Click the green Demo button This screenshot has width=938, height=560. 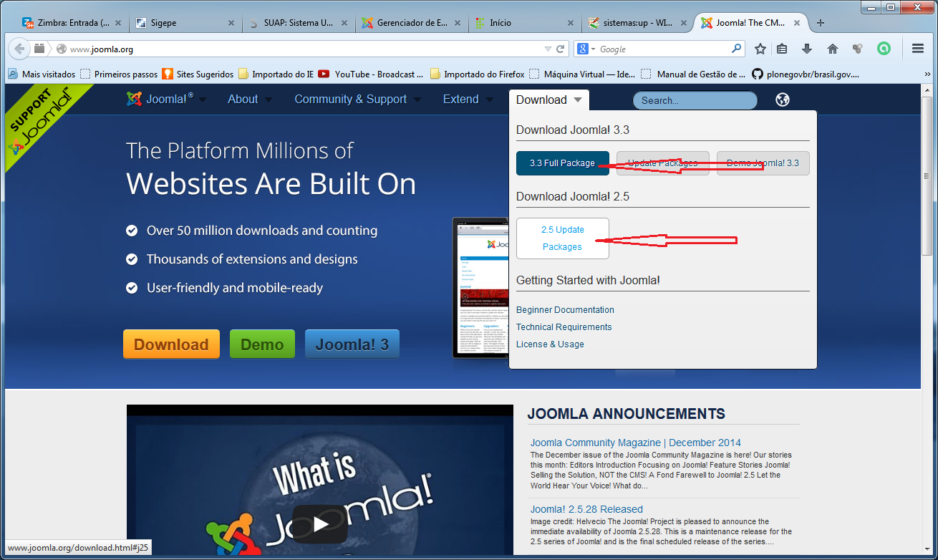coord(262,344)
